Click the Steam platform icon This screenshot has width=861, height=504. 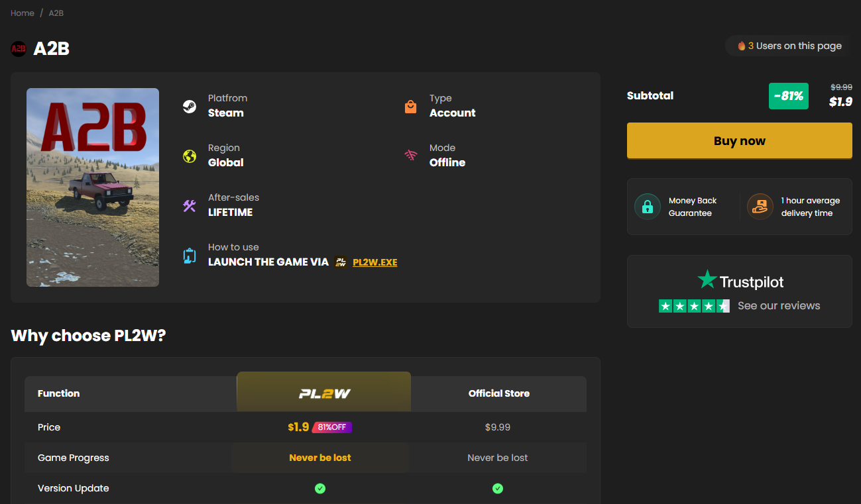(190, 107)
